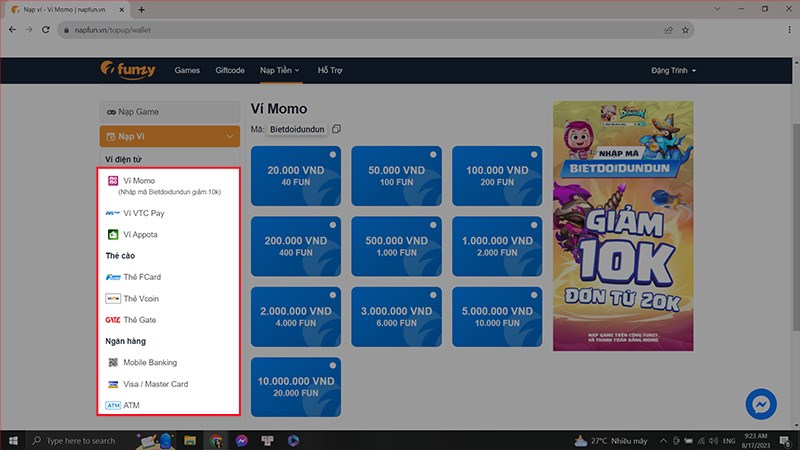Select the 50.000 VND radio option

tap(433, 155)
